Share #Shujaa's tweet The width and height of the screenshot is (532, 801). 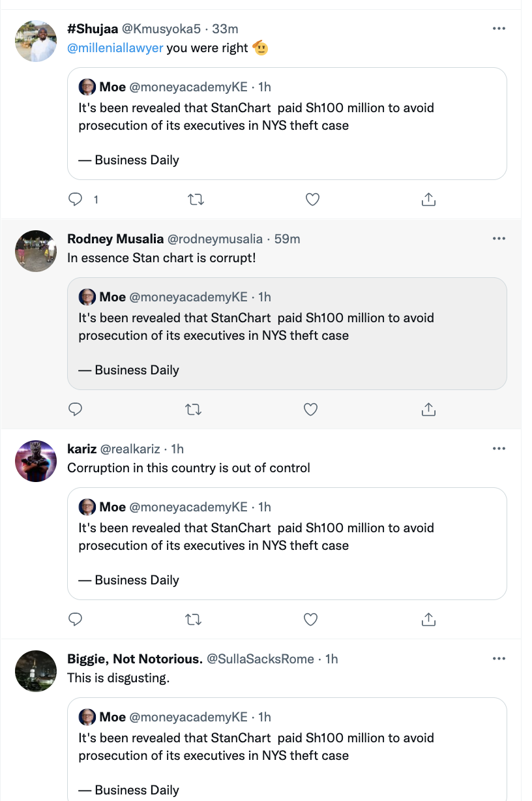(428, 200)
